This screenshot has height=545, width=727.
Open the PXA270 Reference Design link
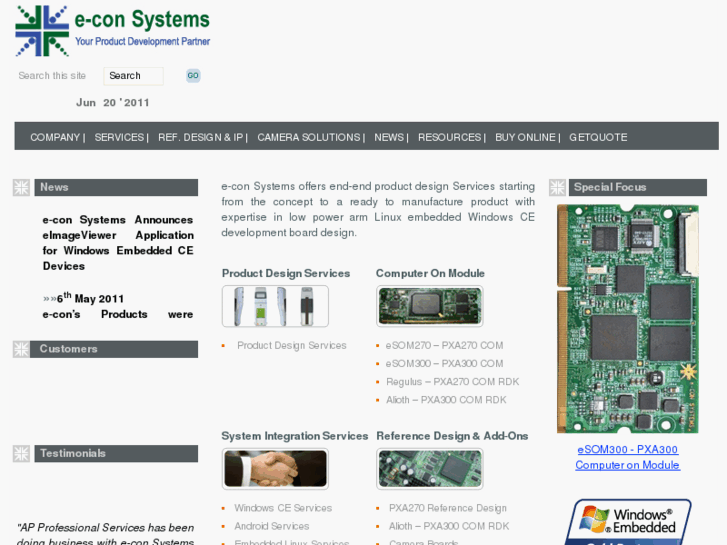(448, 508)
